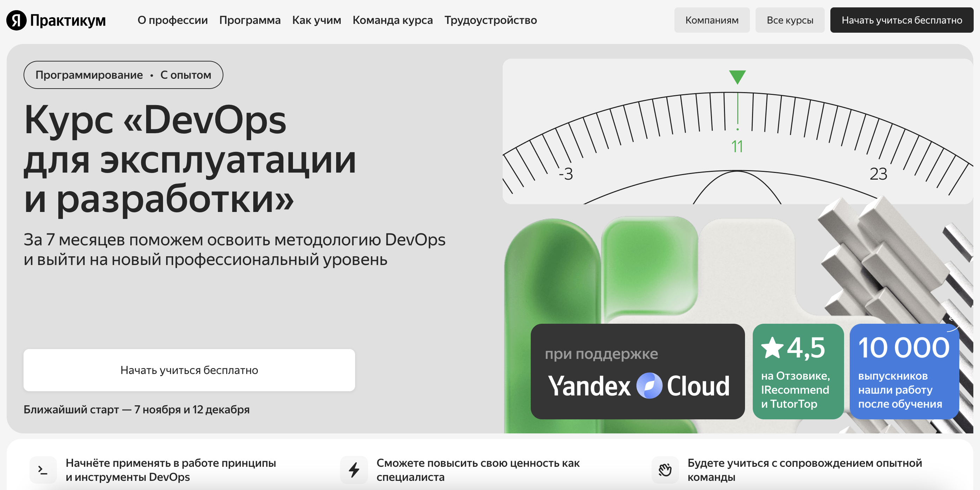Image resolution: width=980 pixels, height=490 pixels.
Task: Click the С опытом tag
Action: pyautogui.click(x=186, y=75)
